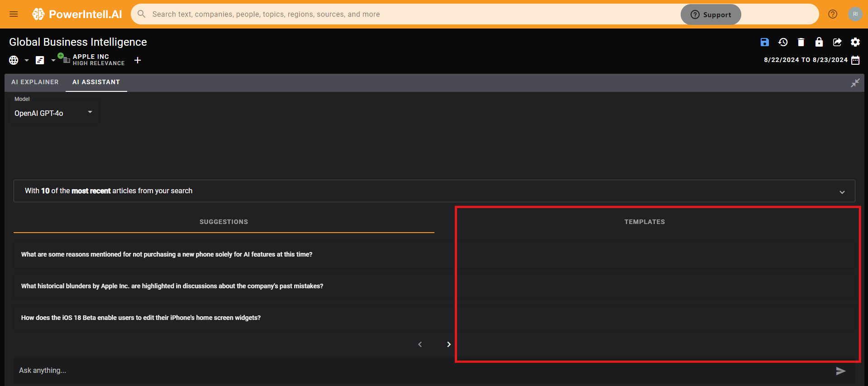
Task: Select the Suggestions tab
Action: tap(224, 222)
